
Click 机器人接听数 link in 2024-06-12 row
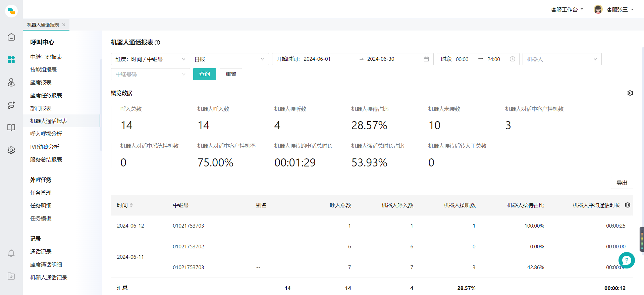[x=474, y=226]
